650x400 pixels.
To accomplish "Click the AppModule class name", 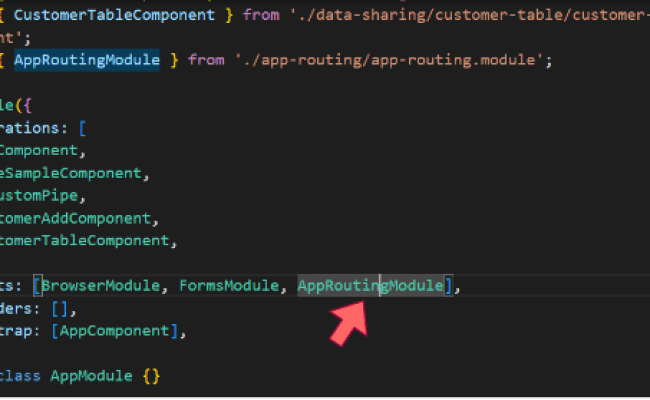I will pyautogui.click(x=91, y=376).
